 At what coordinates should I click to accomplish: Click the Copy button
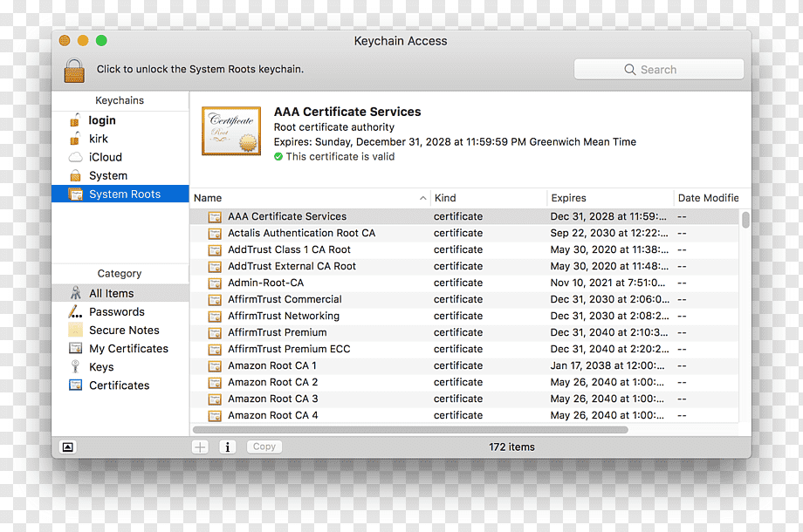click(x=264, y=447)
